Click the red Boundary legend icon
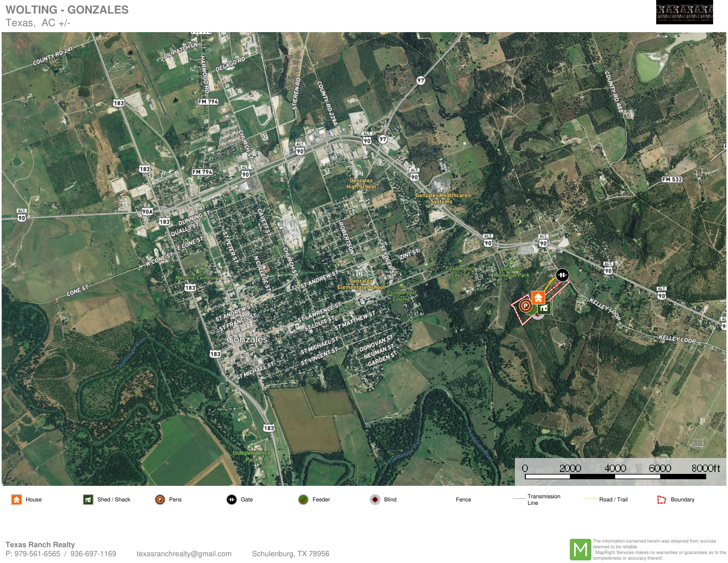Image resolution: width=728 pixels, height=563 pixels. pos(661,499)
